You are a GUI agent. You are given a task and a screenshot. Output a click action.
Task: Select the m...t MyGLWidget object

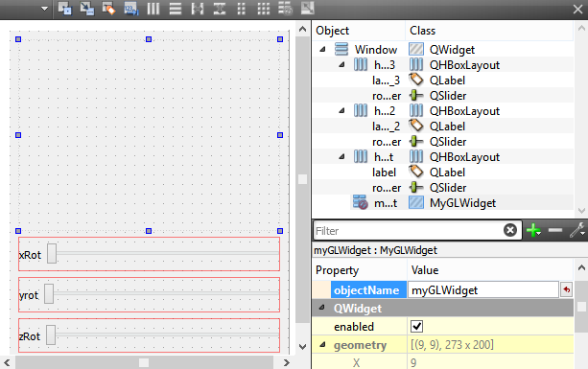(386, 203)
